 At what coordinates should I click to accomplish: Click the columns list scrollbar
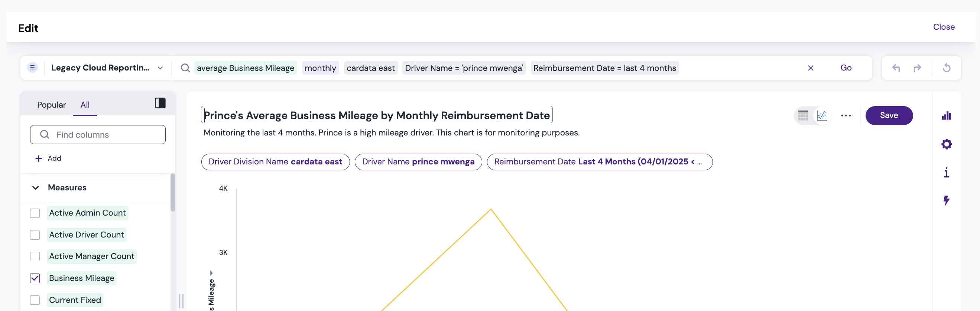(x=173, y=192)
